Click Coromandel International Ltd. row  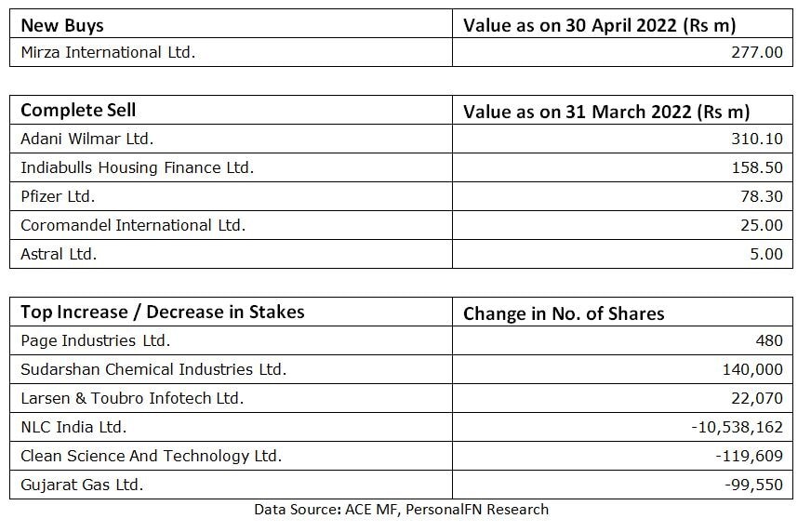(x=132, y=225)
